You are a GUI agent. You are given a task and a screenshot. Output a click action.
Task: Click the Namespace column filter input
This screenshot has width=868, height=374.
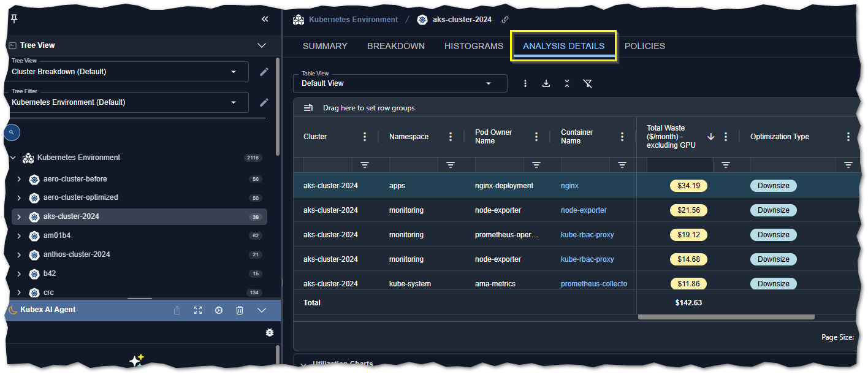click(x=413, y=165)
